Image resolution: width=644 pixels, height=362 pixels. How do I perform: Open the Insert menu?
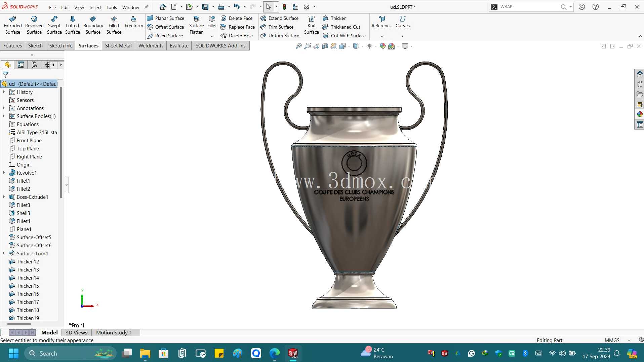coord(95,7)
